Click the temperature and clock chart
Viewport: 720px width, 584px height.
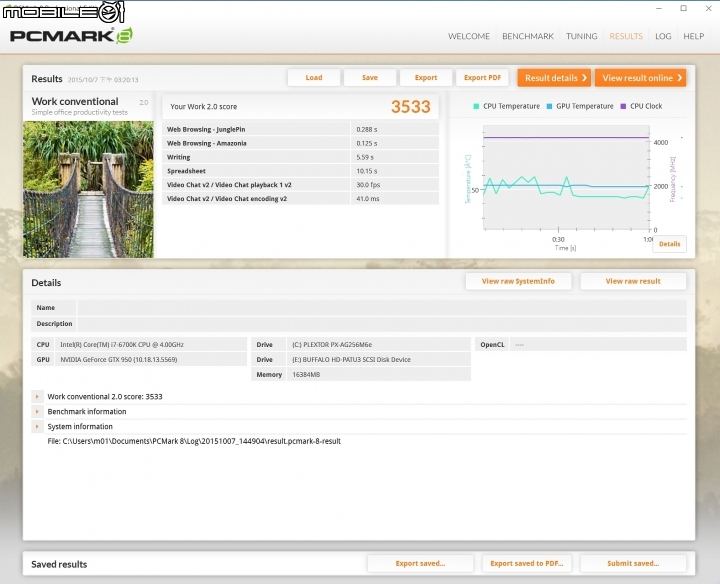coord(566,177)
